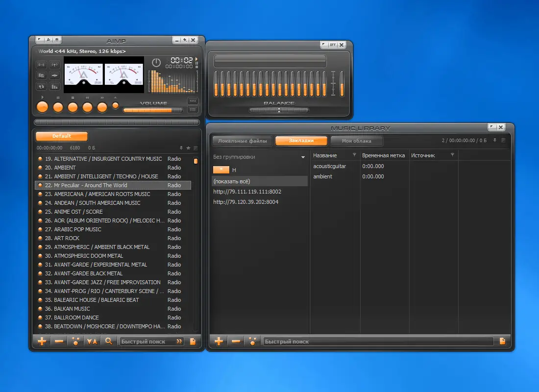Click the time display 00:02

[181, 60]
